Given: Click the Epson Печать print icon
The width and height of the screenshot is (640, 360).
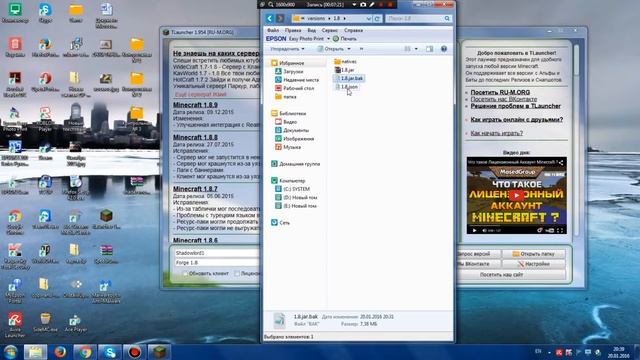Looking at the screenshot, I should click(344, 39).
